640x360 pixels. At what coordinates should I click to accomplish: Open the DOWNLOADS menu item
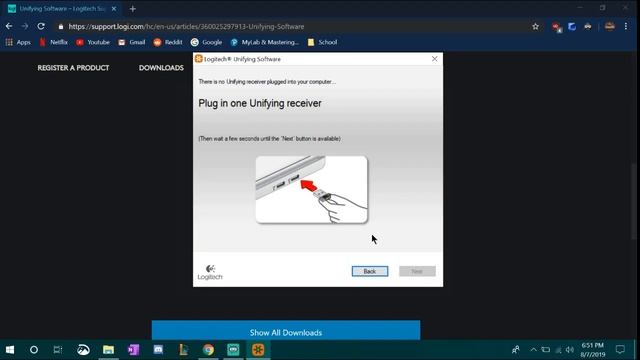pos(161,68)
